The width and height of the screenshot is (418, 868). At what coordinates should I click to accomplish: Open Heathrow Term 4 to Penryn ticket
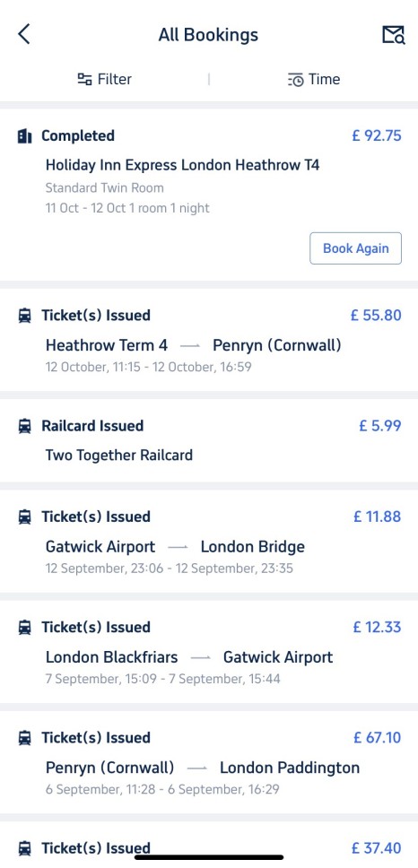tap(209, 340)
